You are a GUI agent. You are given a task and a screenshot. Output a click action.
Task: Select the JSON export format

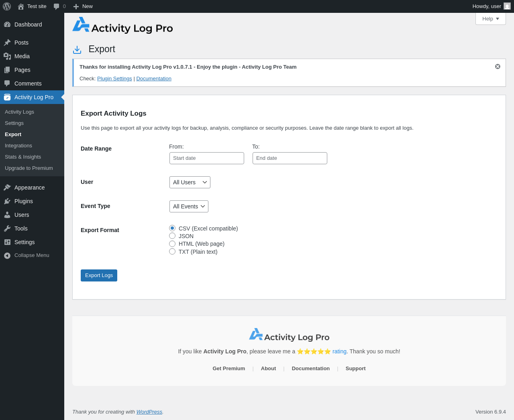[x=172, y=236]
